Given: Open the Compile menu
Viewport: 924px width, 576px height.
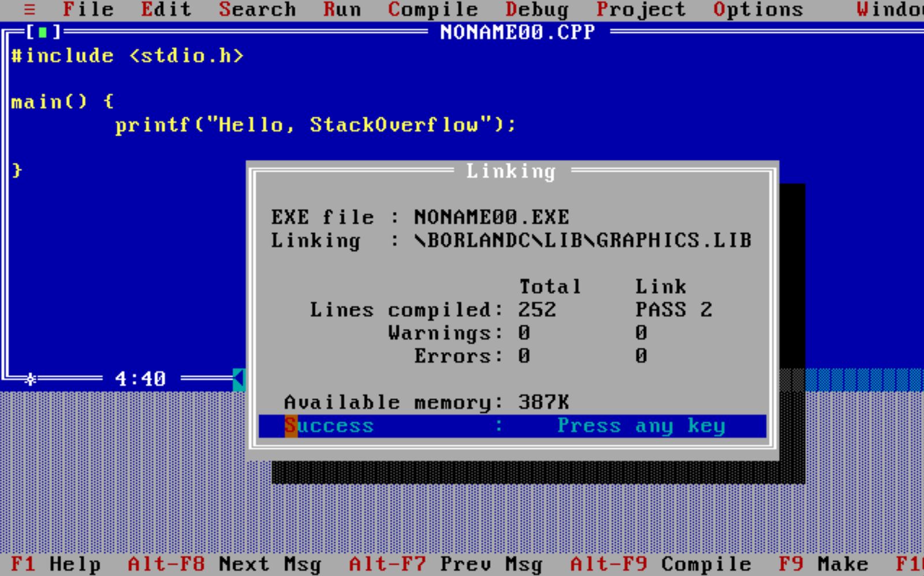Looking at the screenshot, I should tap(433, 9).
